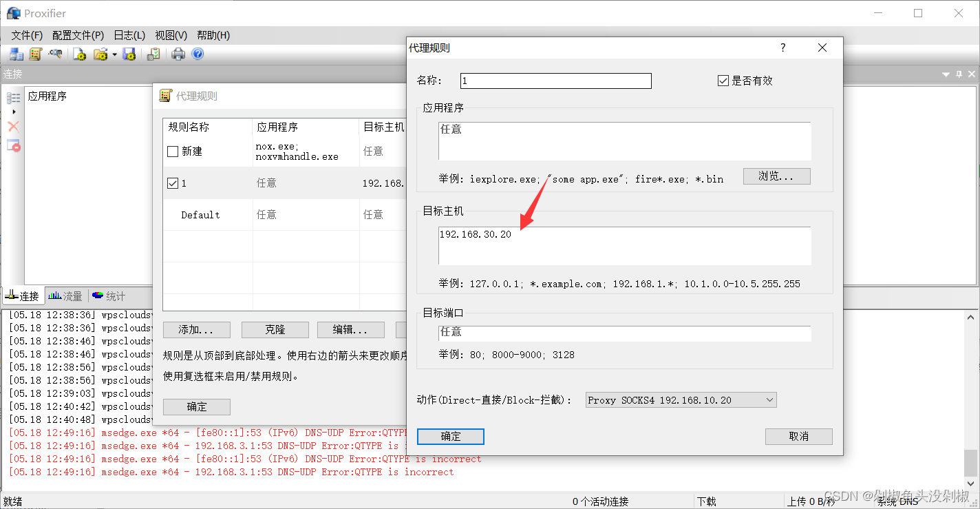Viewport: 980px width, 509px height.
Task: Open Proxification Rules scroll toolbar icon
Action: coord(36,54)
